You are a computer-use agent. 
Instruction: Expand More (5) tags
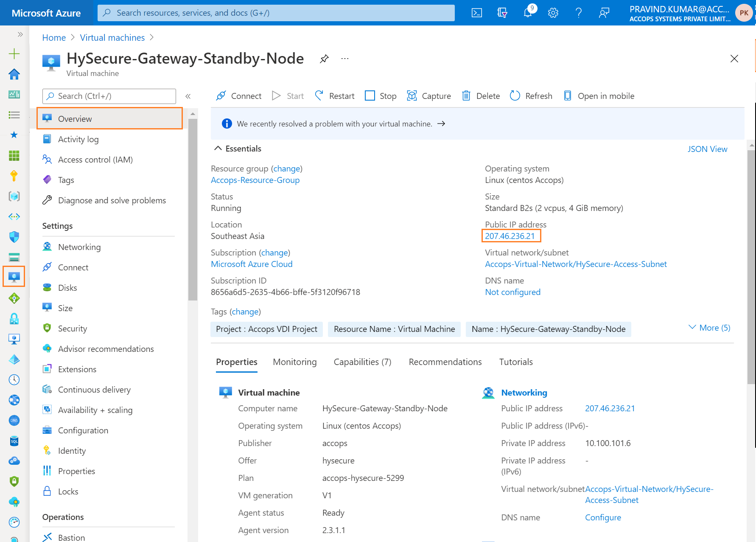(709, 328)
